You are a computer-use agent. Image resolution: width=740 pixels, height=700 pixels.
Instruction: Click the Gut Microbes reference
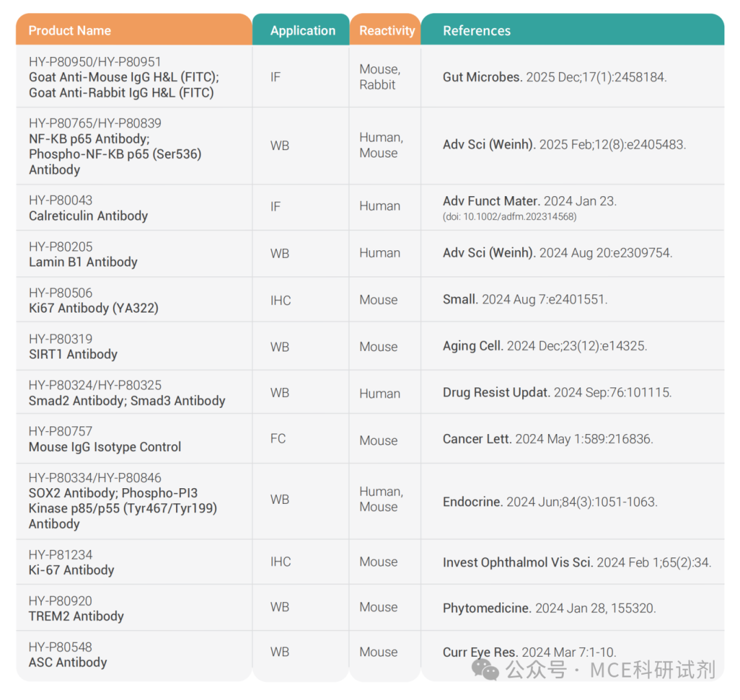554,77
